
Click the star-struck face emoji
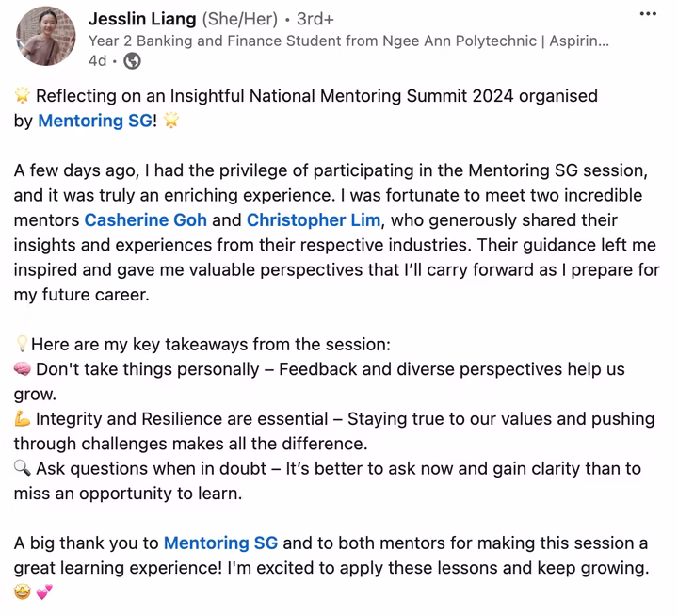[24, 592]
